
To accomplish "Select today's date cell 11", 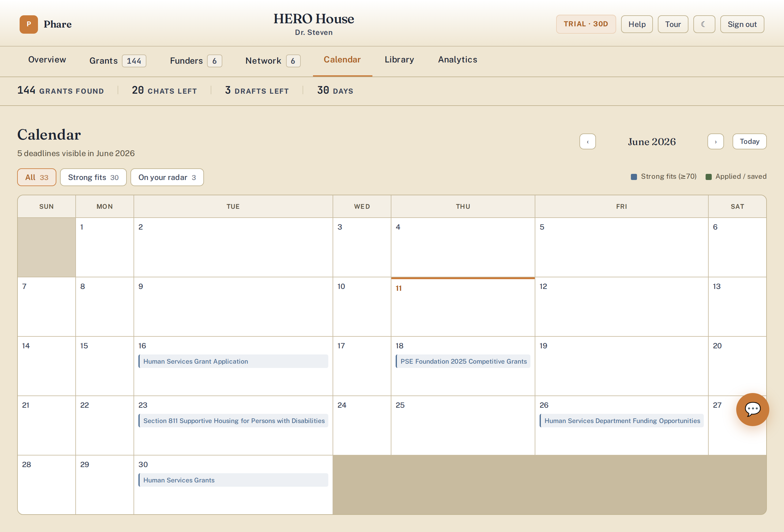I will point(463,307).
